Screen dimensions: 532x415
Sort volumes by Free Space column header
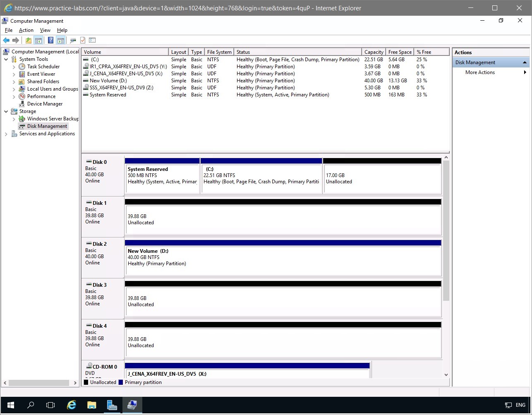tap(400, 52)
